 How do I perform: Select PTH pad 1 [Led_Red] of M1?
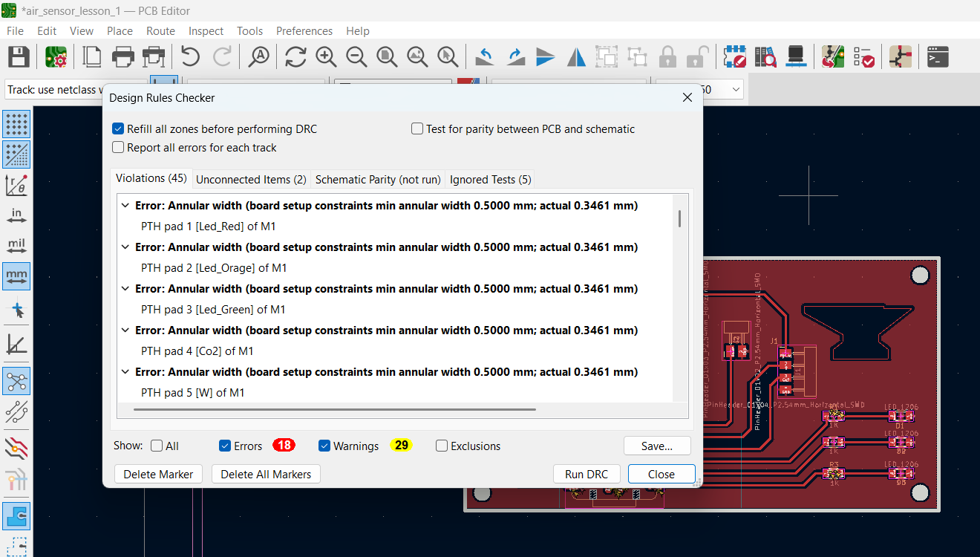(208, 226)
